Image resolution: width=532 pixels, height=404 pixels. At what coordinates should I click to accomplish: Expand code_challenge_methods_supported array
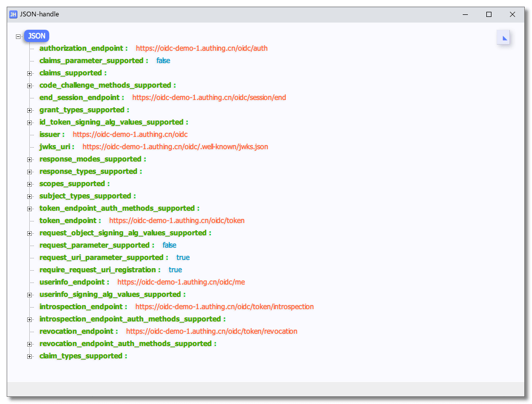coord(30,86)
